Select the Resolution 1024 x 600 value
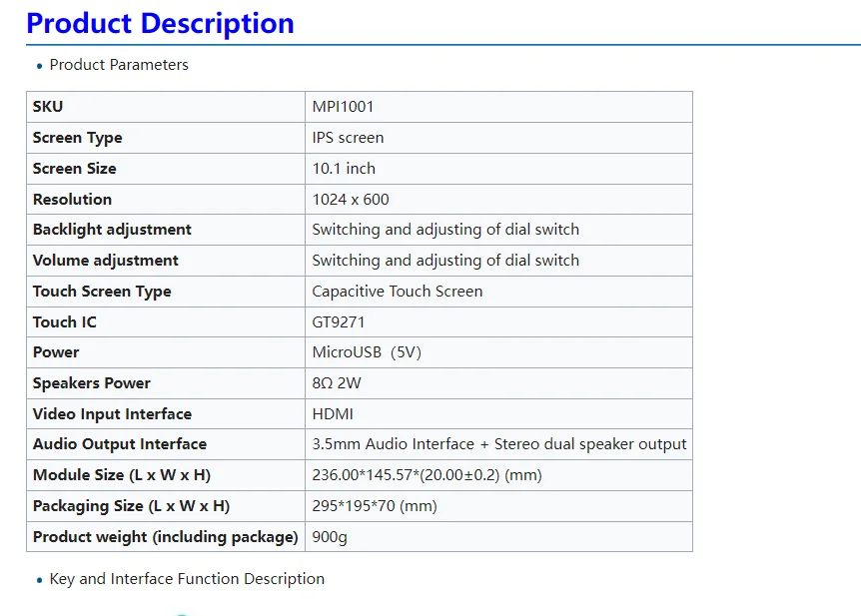The image size is (861, 616). point(351,200)
